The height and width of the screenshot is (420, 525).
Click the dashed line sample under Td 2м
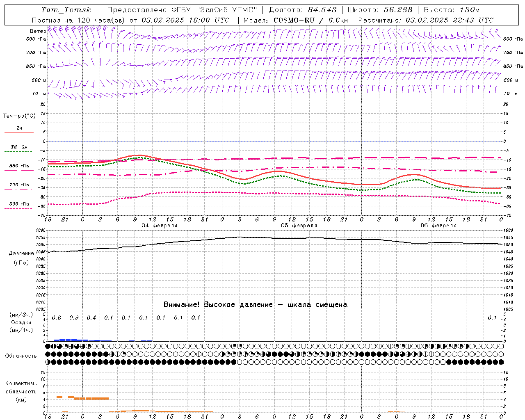point(18,152)
